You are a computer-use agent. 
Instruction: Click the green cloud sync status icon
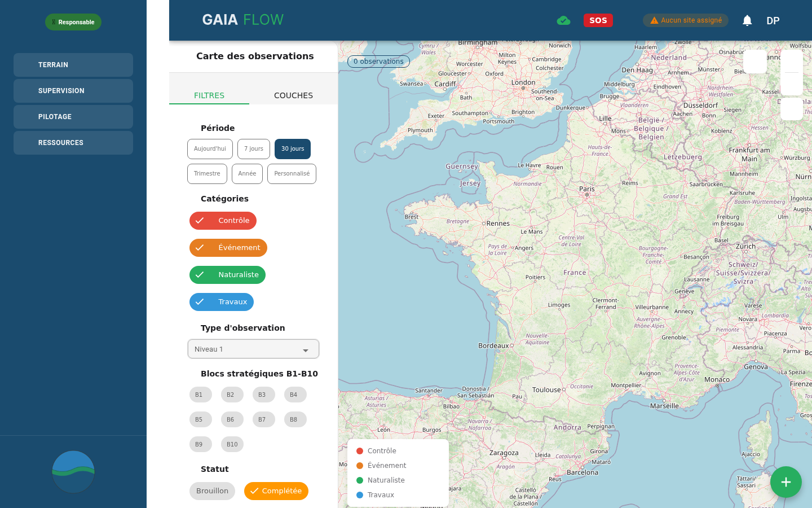pyautogui.click(x=563, y=20)
